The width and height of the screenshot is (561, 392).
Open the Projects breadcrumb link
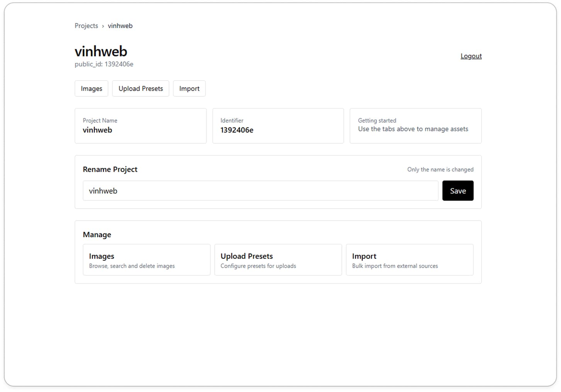[x=86, y=25]
